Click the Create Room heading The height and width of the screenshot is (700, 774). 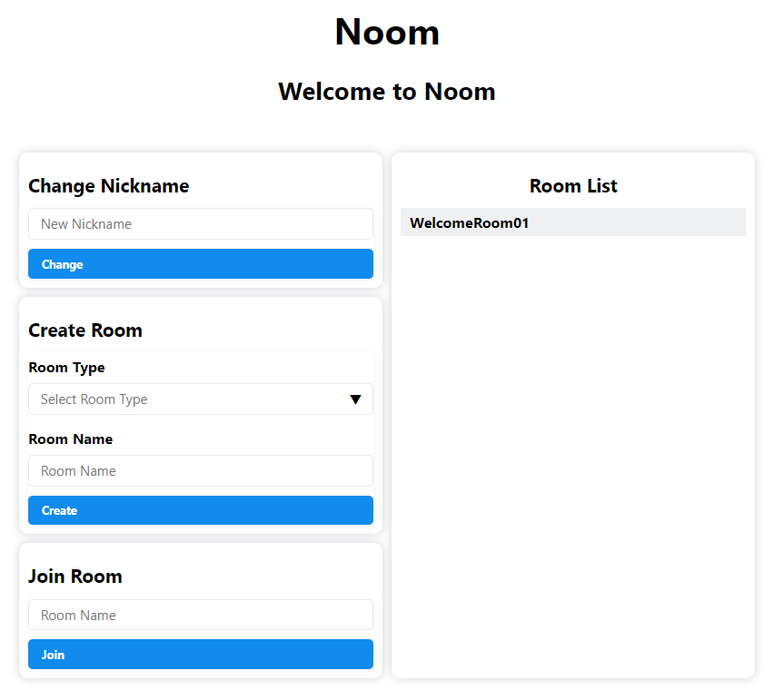(85, 330)
